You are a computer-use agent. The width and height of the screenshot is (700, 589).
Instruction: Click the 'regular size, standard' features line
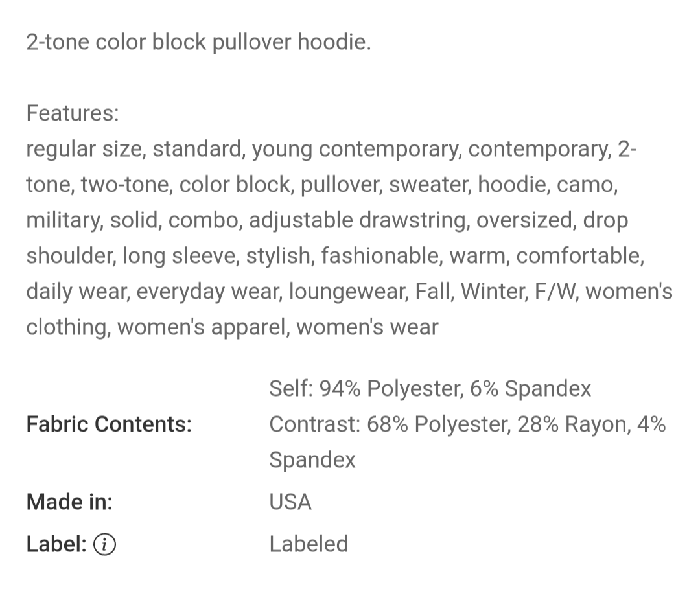pyautogui.click(x=331, y=148)
